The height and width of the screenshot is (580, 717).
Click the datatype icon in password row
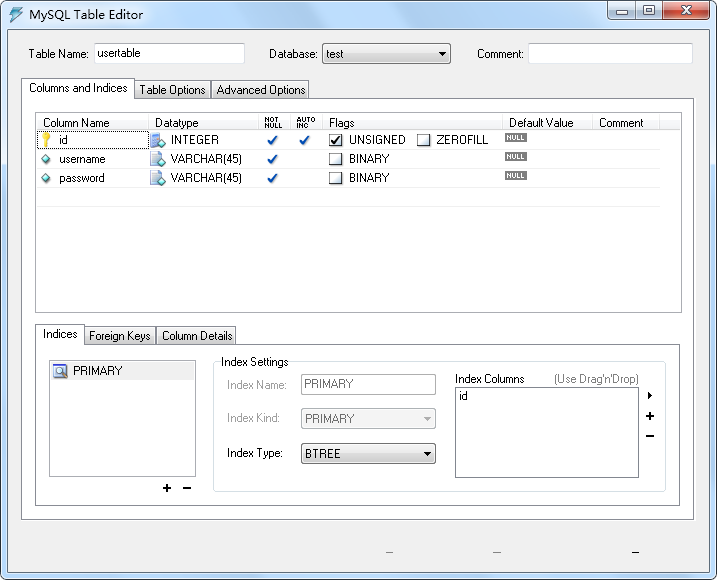coord(158,178)
